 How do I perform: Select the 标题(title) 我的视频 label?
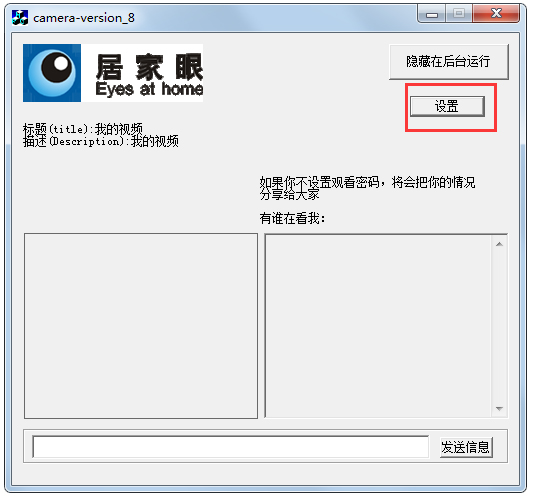tap(83, 129)
